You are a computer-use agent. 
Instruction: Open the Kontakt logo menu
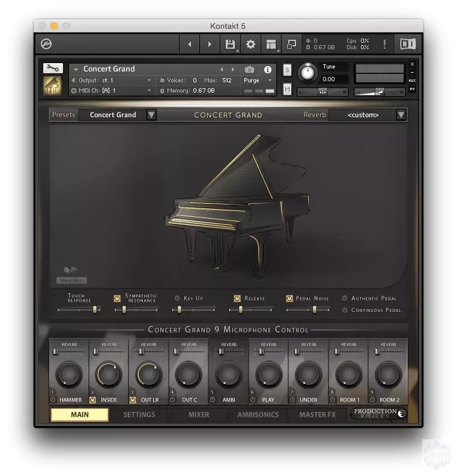46,44
